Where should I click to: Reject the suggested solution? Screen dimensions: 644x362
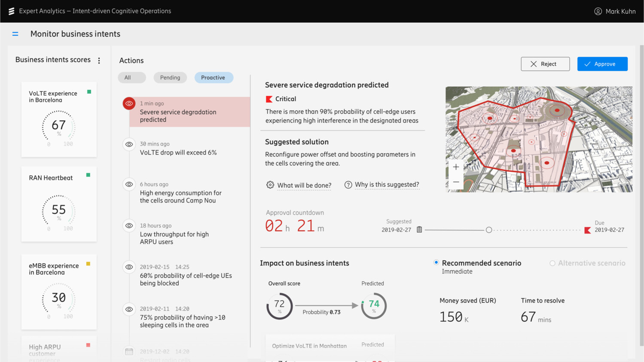pos(545,64)
